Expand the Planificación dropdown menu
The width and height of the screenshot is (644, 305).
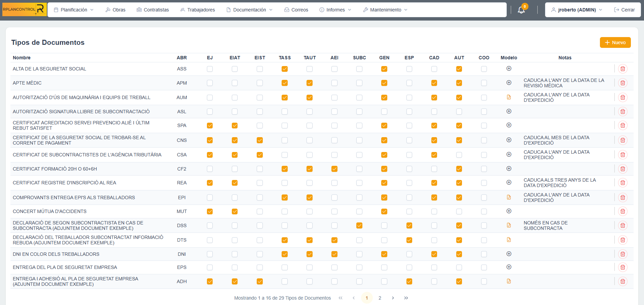pos(74,10)
